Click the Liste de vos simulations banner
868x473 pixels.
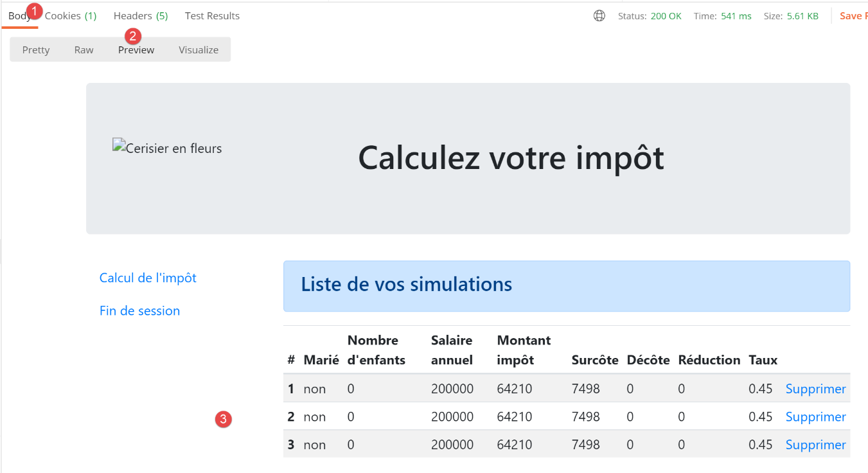coord(566,286)
